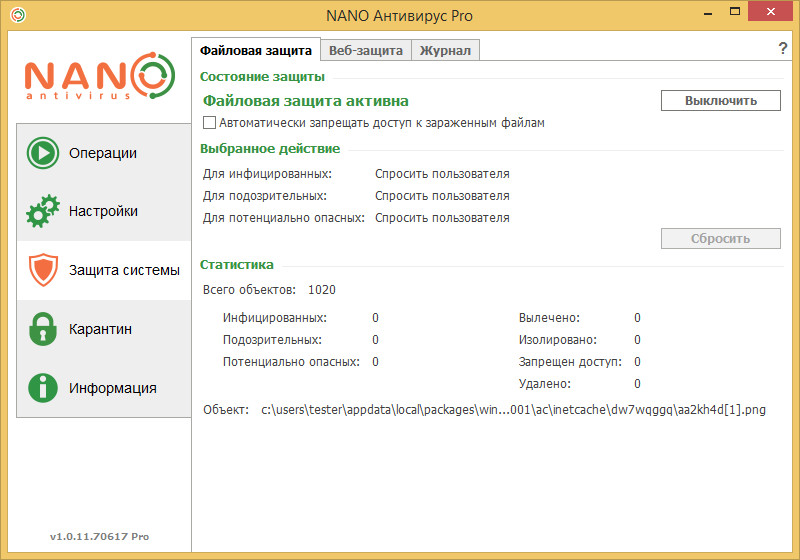Screen dimensions: 800x560
Task: Click the Потенциально опасных statistic label
Action: [291, 362]
